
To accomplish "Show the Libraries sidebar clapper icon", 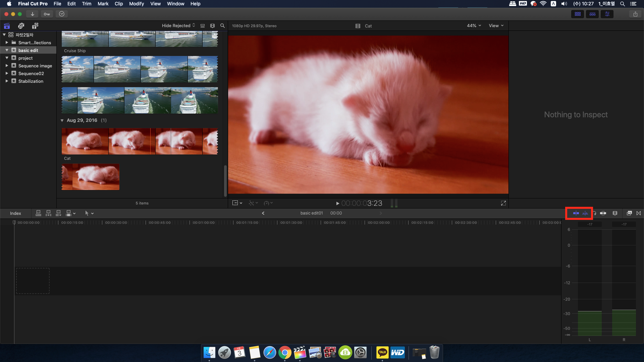I will pos(7,26).
